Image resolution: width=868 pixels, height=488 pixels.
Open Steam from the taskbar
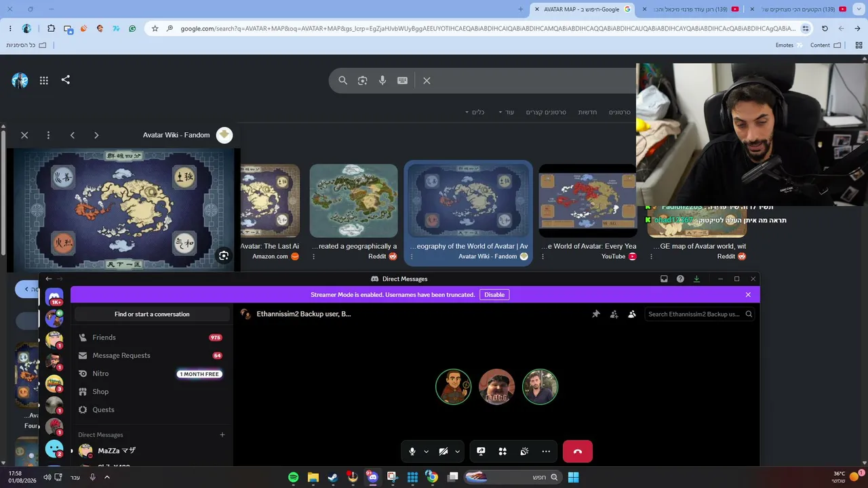332,477
